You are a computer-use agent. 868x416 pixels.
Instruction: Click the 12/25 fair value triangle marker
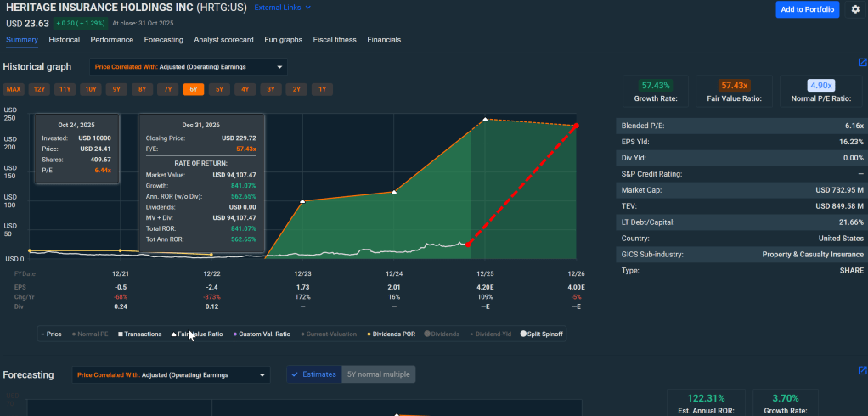[x=485, y=120]
